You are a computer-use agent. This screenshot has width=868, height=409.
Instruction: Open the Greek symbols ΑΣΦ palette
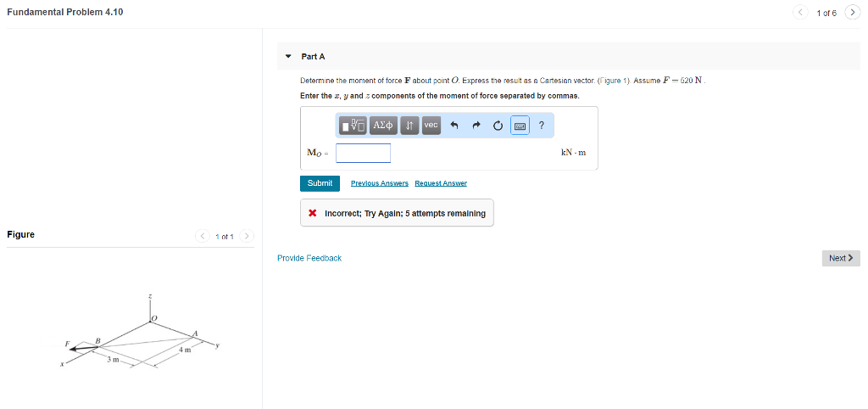[383, 126]
